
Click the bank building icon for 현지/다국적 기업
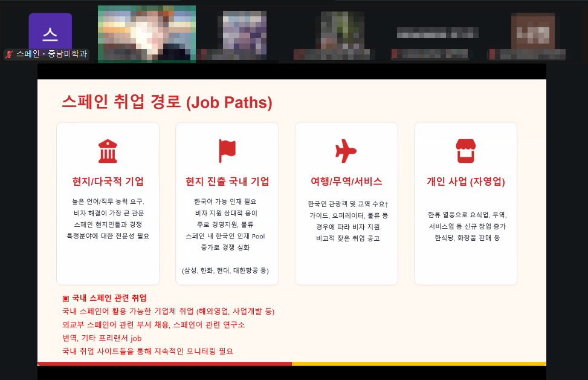[x=108, y=151]
